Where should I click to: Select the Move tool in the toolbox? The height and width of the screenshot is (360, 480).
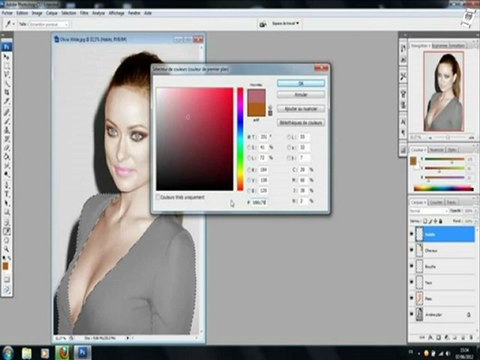coord(6,57)
